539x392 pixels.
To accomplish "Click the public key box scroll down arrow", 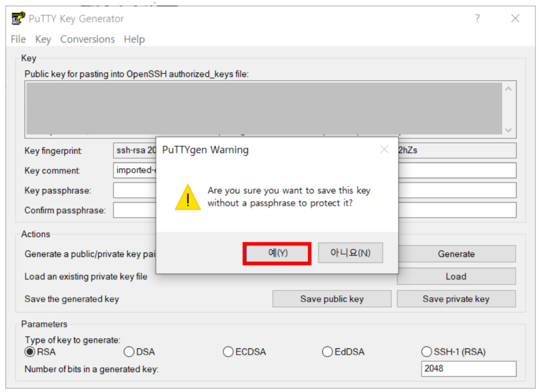I will click(509, 130).
